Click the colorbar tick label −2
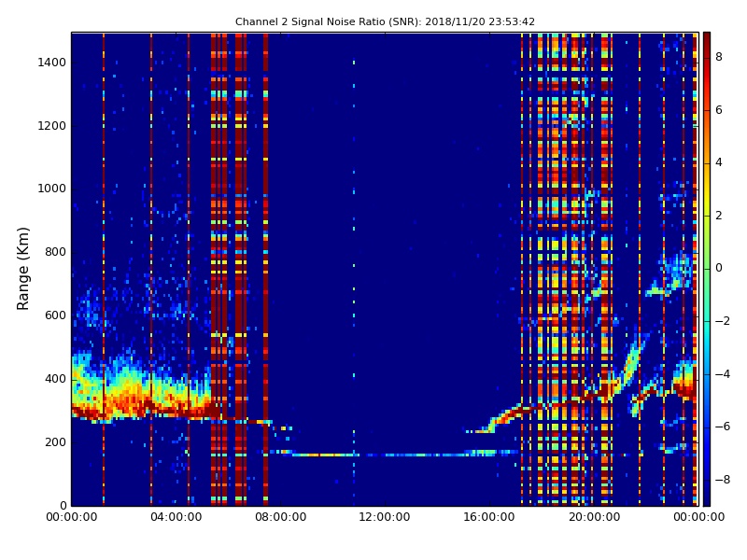The height and width of the screenshot is (560, 747). point(722,321)
